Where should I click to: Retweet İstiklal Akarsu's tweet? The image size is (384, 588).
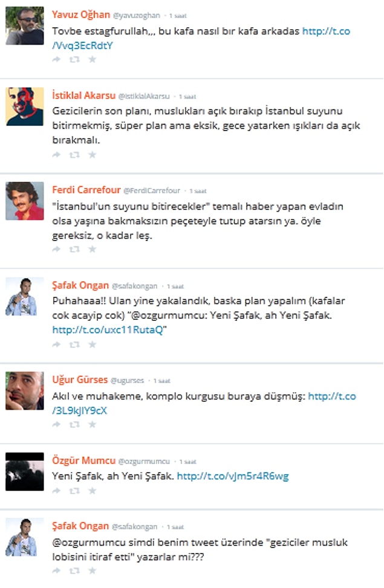click(x=74, y=155)
